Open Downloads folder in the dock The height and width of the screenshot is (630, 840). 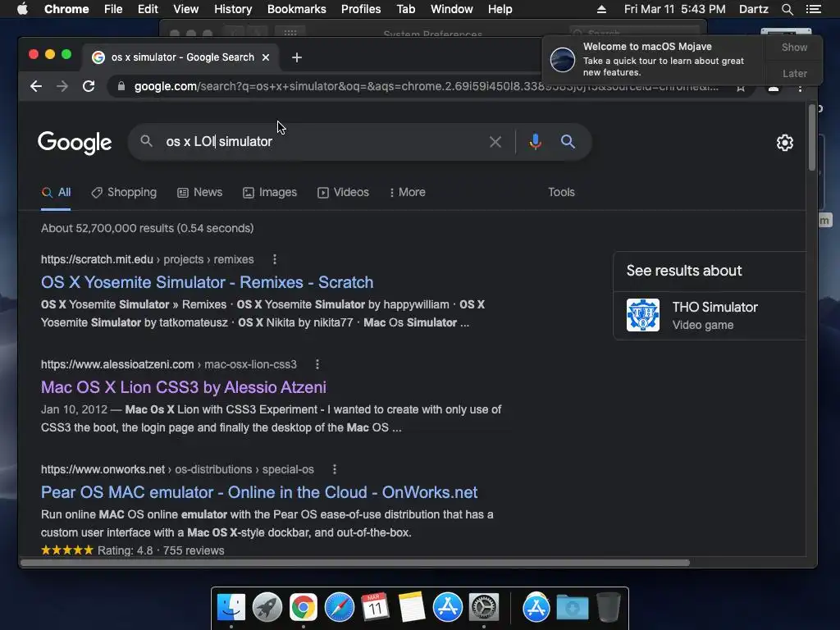[x=572, y=608]
